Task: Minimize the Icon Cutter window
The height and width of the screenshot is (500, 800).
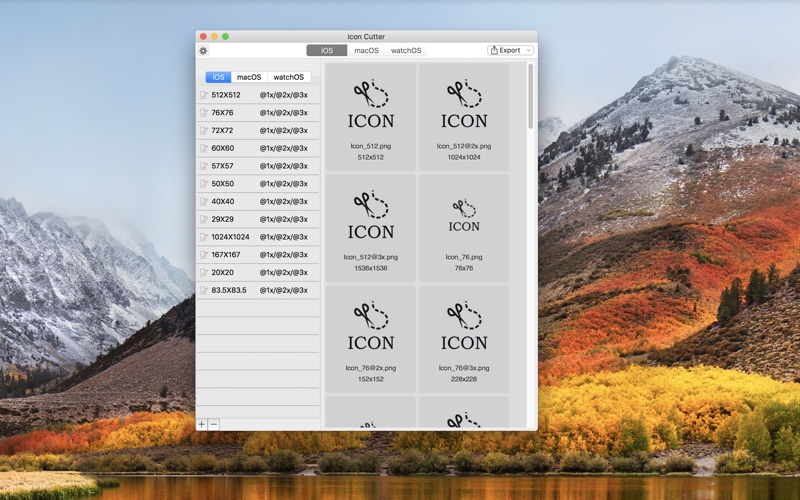Action: [x=214, y=36]
